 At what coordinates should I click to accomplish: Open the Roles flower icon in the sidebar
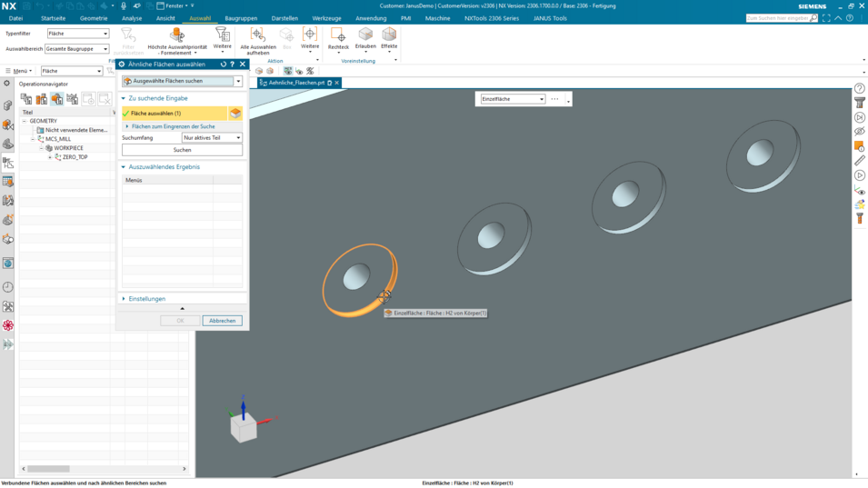(8, 325)
